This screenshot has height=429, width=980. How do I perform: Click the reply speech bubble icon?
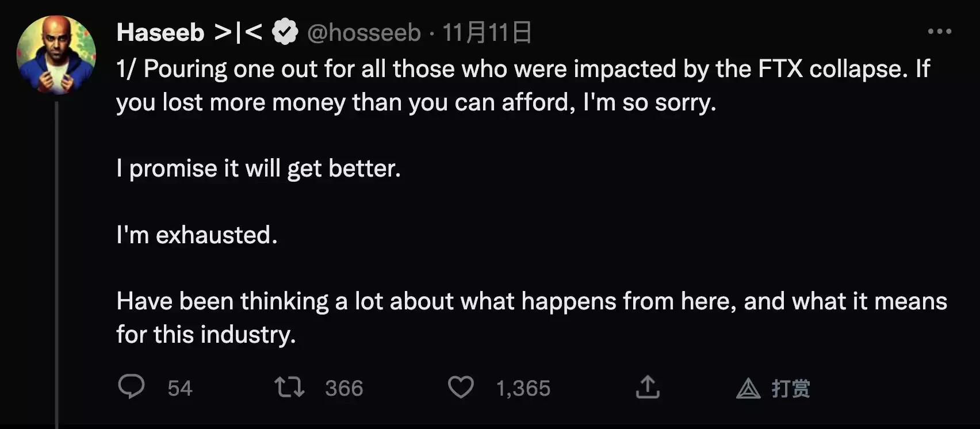coord(131,386)
